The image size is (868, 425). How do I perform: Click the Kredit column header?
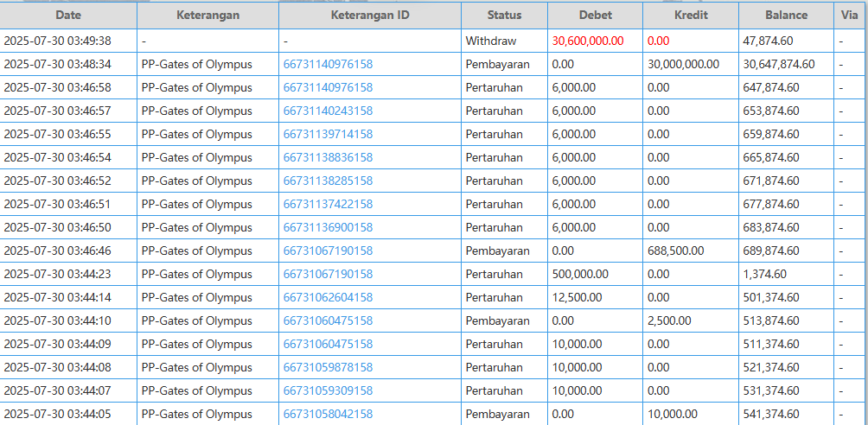tap(690, 15)
